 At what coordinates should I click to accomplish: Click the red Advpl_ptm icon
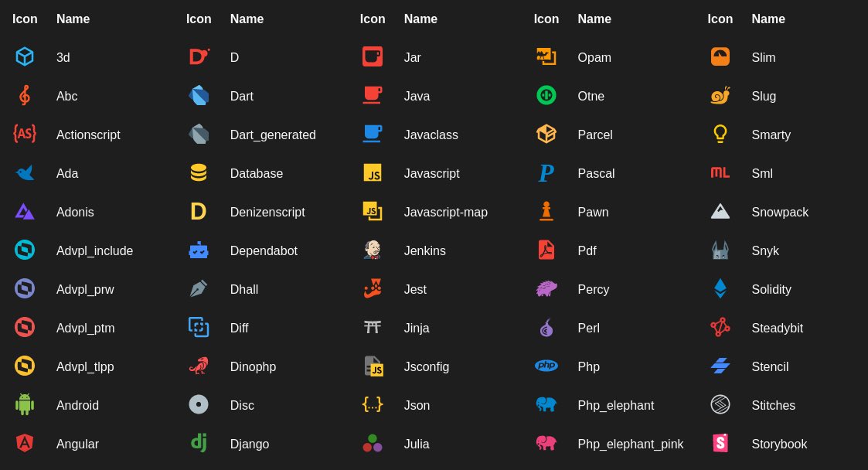pos(25,327)
